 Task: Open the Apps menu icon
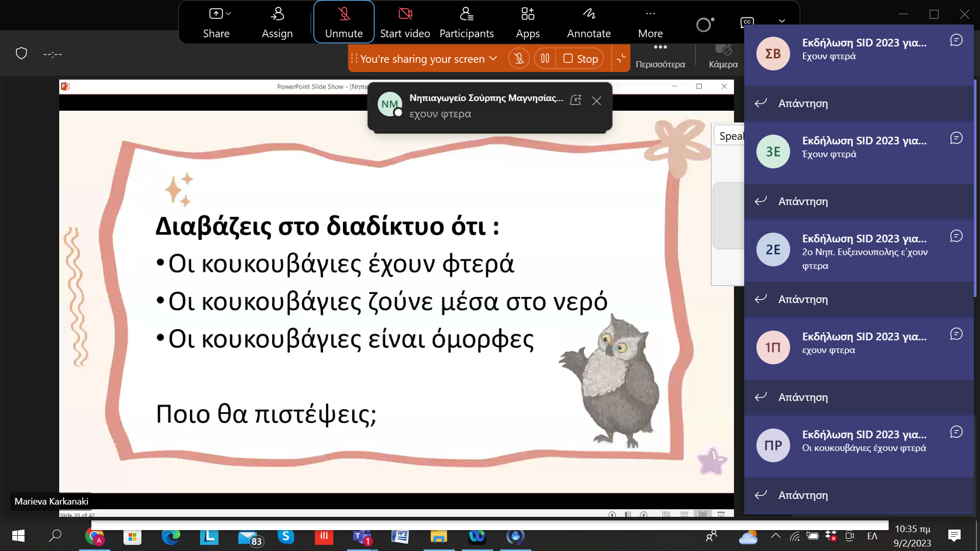[x=527, y=14]
